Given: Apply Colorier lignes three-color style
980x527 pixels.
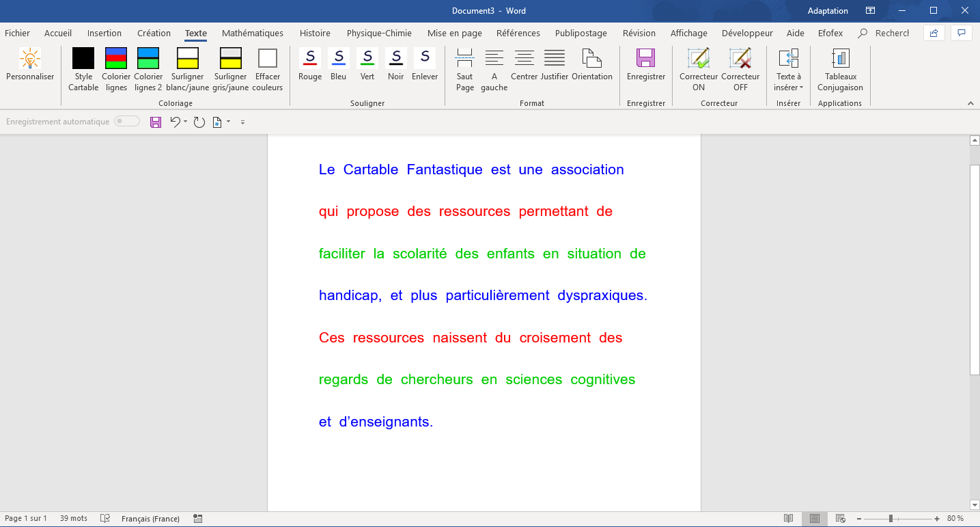Looking at the screenshot, I should click(x=116, y=58).
